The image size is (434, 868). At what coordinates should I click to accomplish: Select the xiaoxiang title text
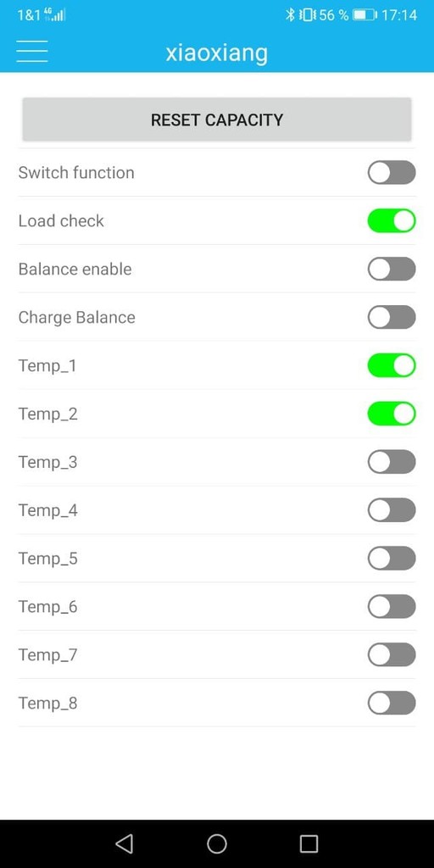[x=217, y=53]
